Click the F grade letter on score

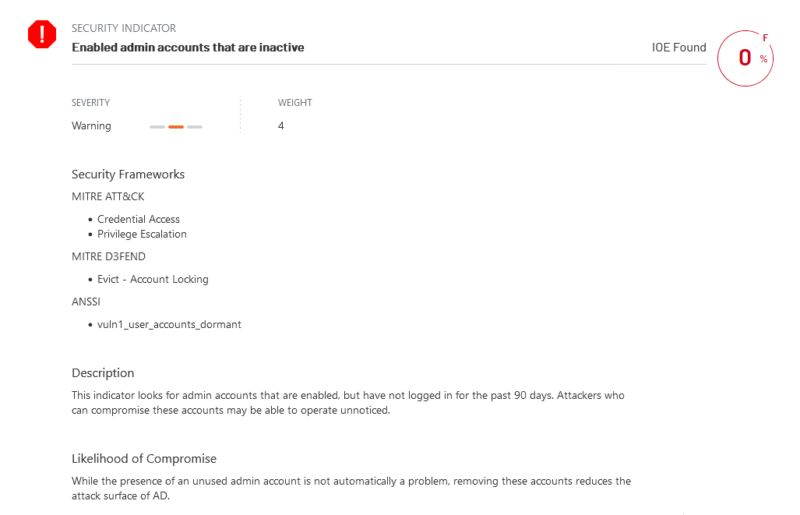tap(766, 38)
